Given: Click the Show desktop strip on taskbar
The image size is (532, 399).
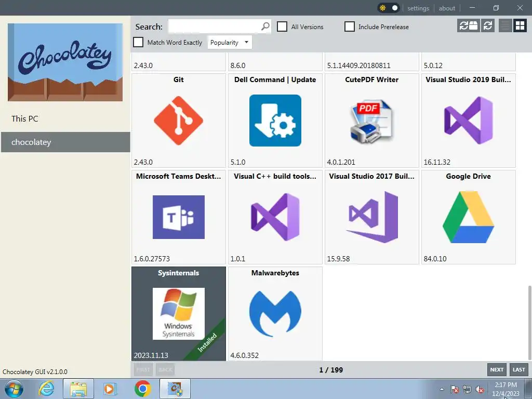Looking at the screenshot, I should [x=528, y=389].
